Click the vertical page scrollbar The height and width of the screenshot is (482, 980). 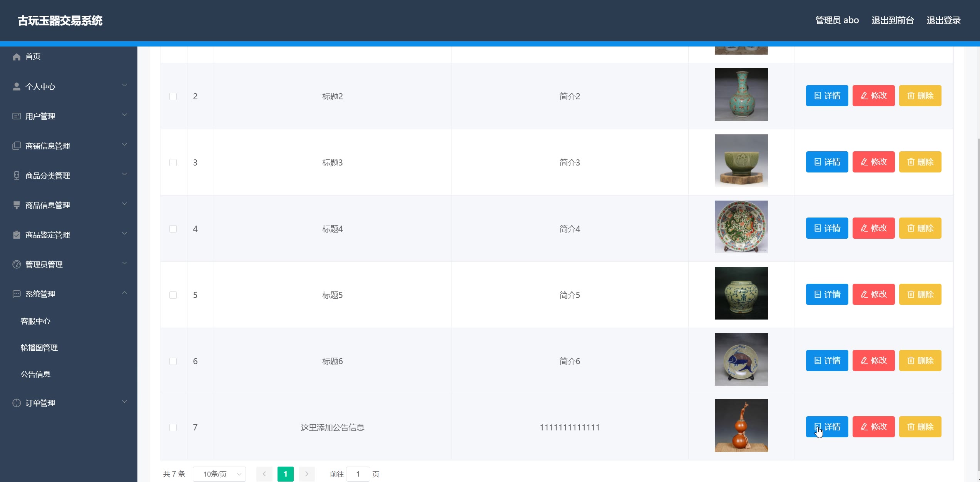coord(978,304)
